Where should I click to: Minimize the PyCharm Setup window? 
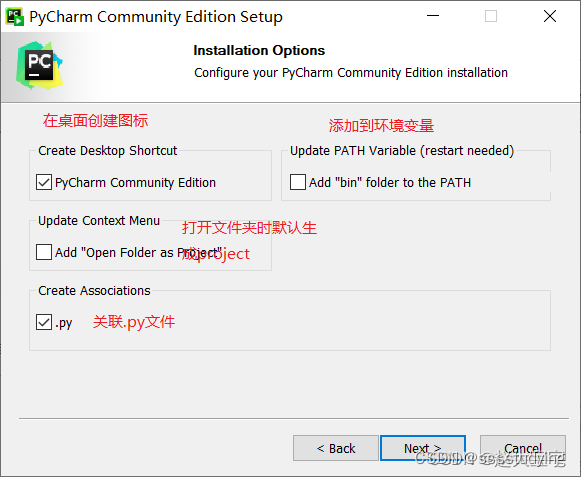pyautogui.click(x=433, y=16)
